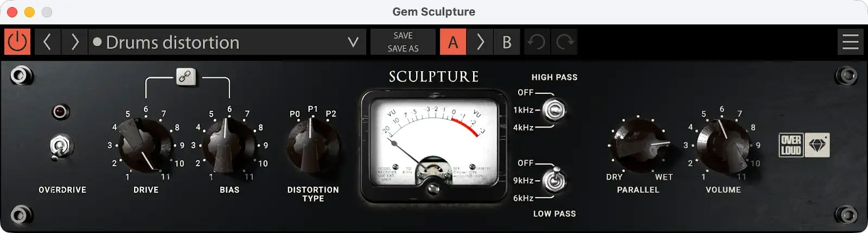Expand the Drums distortion preset dropdown

[x=353, y=42]
